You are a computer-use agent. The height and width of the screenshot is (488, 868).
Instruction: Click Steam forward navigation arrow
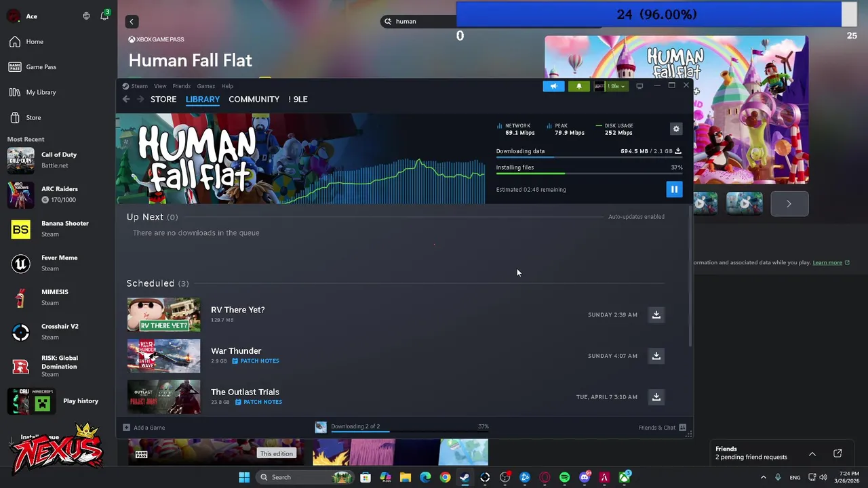click(140, 99)
